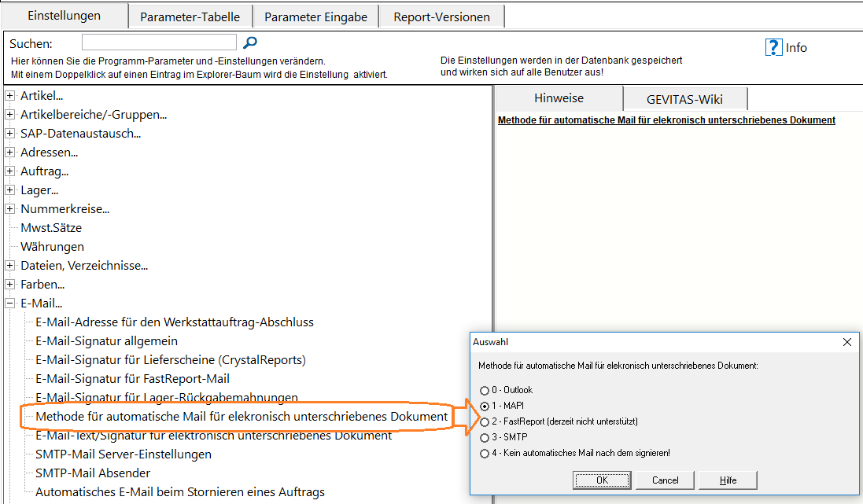Click the underlined Methode heading in Hinweise
This screenshot has height=504, width=863.
(x=666, y=120)
